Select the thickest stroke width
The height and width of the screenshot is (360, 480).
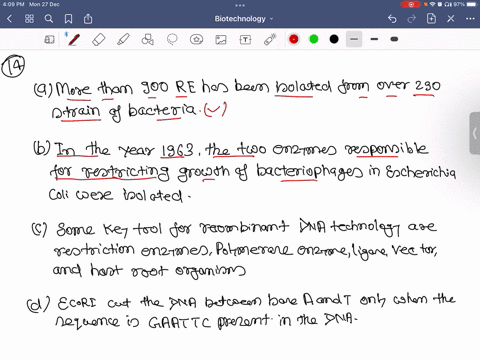pyautogui.click(x=394, y=39)
